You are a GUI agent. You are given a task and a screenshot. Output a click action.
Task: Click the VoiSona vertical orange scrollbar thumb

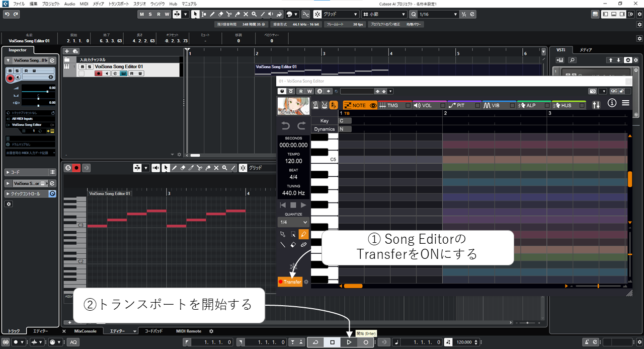(630, 179)
